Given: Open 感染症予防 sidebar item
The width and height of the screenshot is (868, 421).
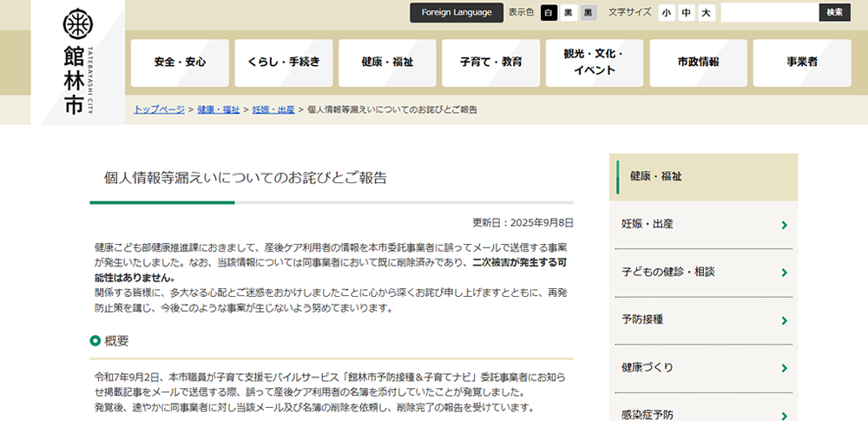Looking at the screenshot, I should [704, 408].
